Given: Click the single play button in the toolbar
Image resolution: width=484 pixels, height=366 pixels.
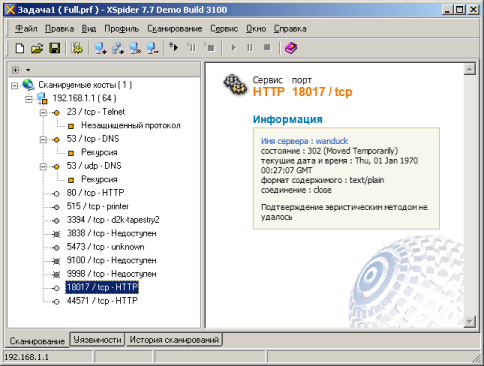Looking at the screenshot, I should tap(234, 48).
